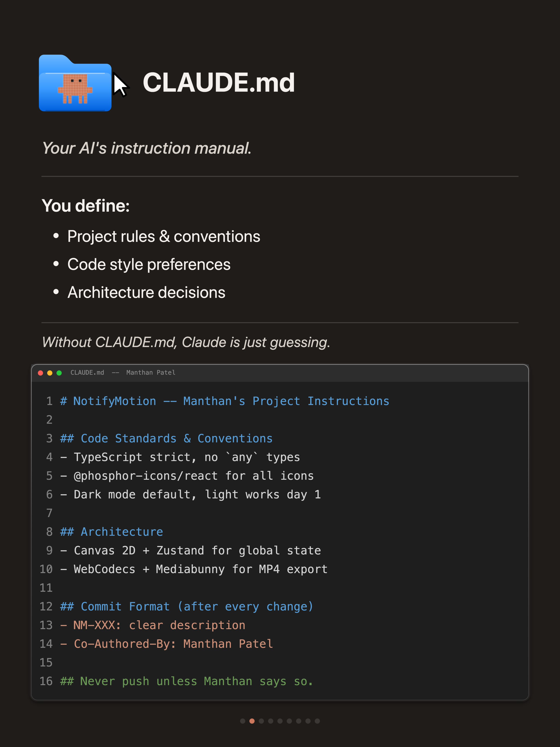Click the Code Standards & Conventions heading
This screenshot has height=747, width=560.
pos(166,438)
